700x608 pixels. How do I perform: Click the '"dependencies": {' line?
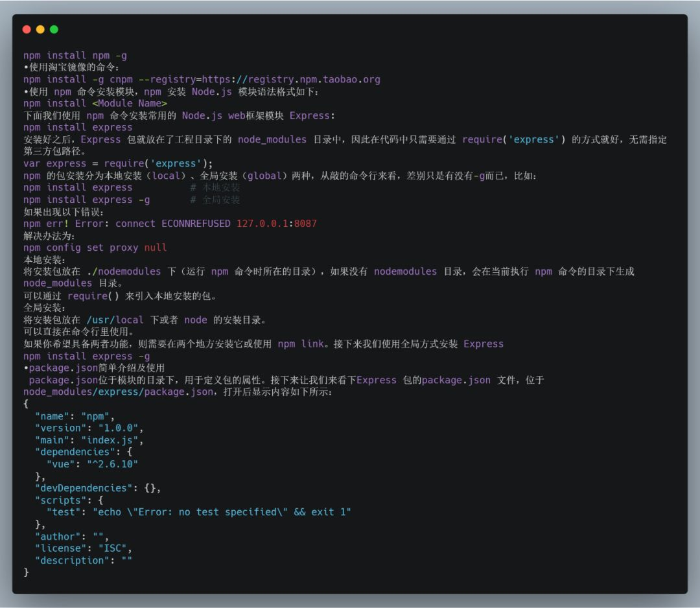click(84, 452)
